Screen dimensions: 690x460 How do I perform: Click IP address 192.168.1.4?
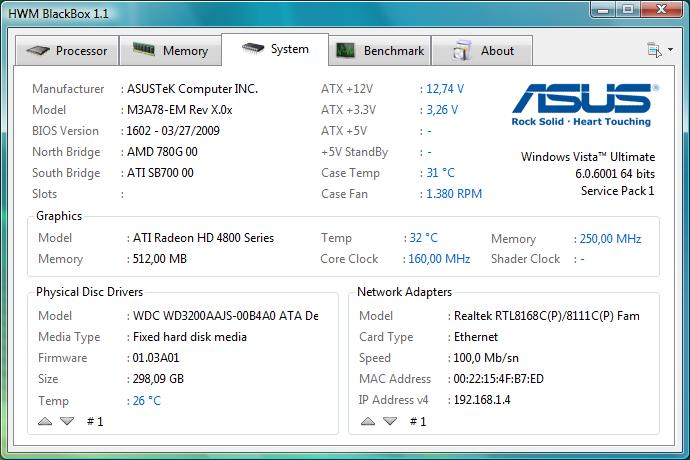point(482,400)
